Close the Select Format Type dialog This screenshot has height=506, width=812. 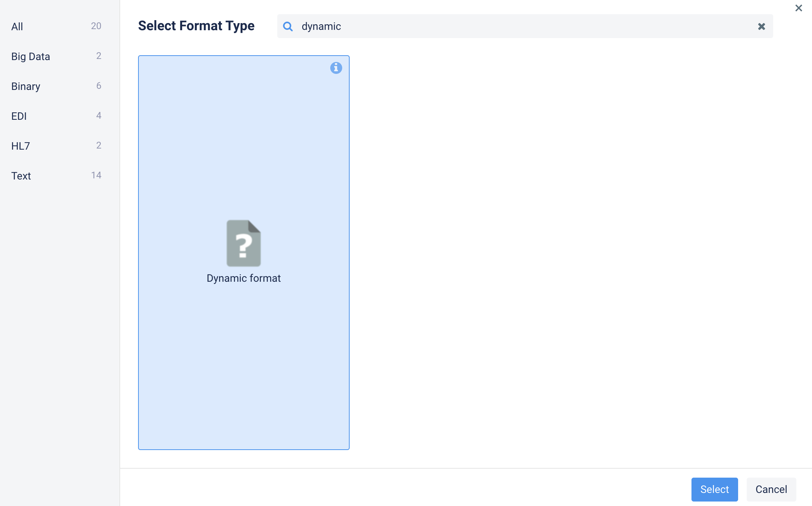point(799,8)
